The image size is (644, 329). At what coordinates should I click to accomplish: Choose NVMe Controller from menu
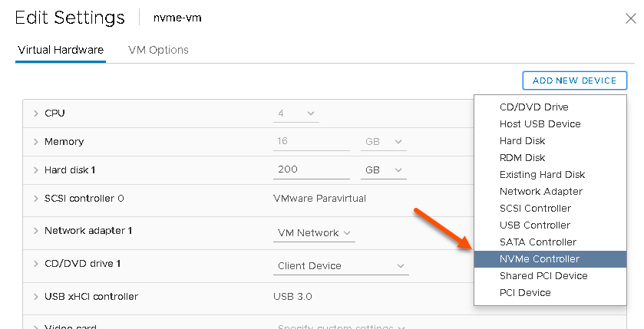click(x=540, y=259)
